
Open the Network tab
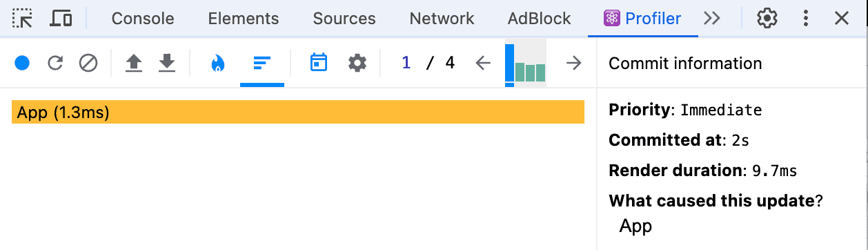442,19
